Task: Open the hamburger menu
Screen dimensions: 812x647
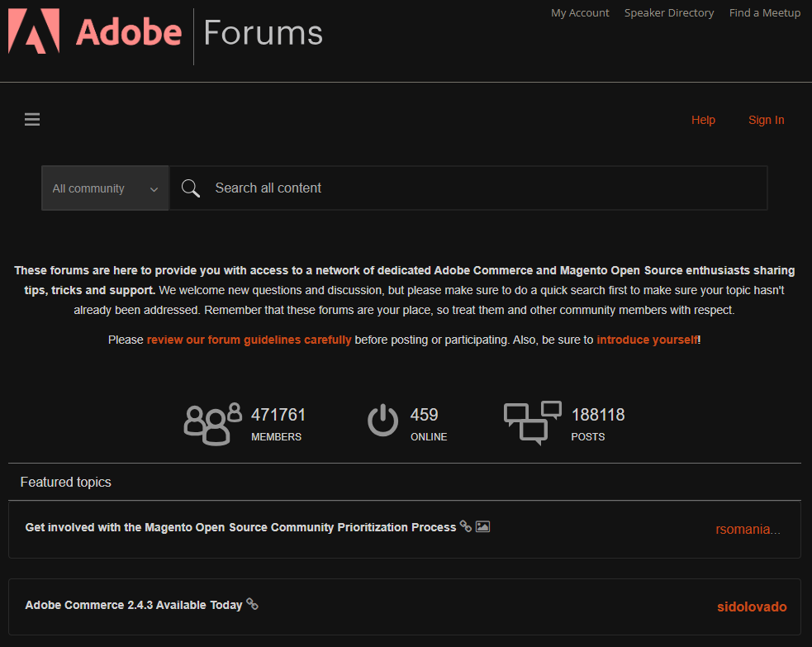Action: pyautogui.click(x=32, y=120)
